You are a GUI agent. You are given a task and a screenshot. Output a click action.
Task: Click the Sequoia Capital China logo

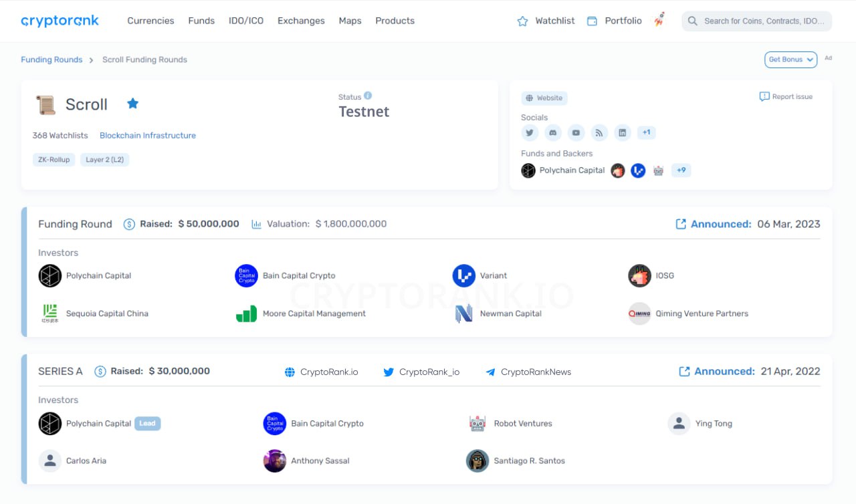coord(50,313)
